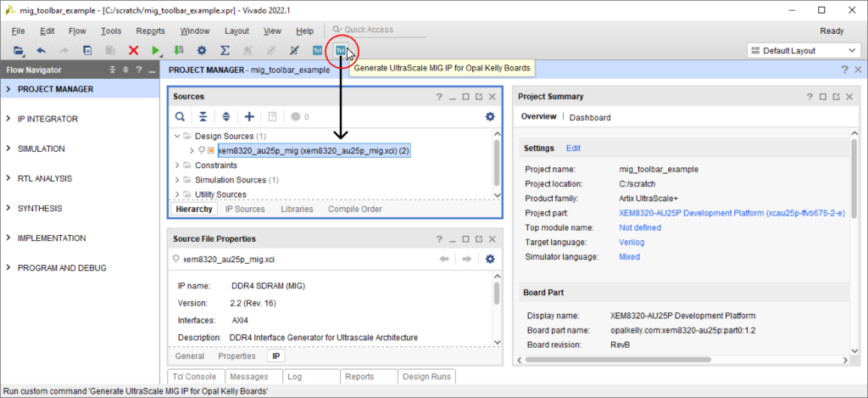Viewport: 868px width, 398px height.
Task: Click the Verilog target language link
Action: (632, 242)
